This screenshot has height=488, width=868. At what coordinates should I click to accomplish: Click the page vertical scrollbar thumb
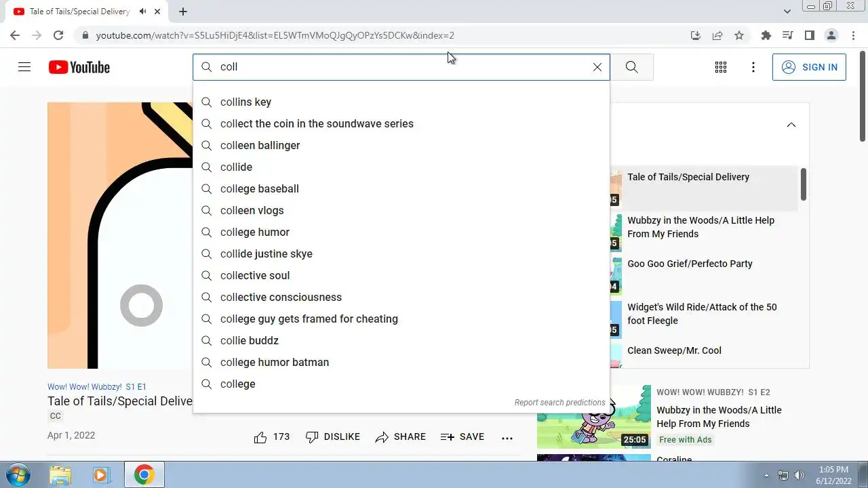point(863,95)
